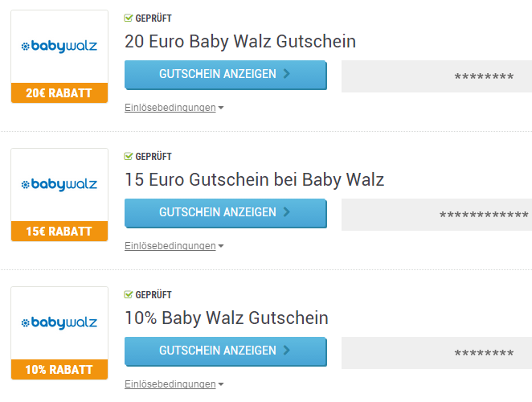Show the 20 Euro Baby Walz Gutschein code
The image size is (532, 402).
coord(226,75)
